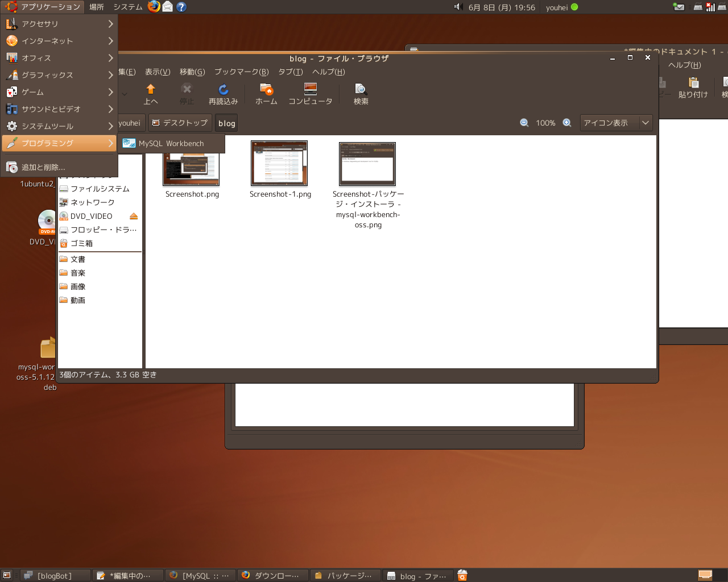Click the デスクトップ path button

[180, 123]
